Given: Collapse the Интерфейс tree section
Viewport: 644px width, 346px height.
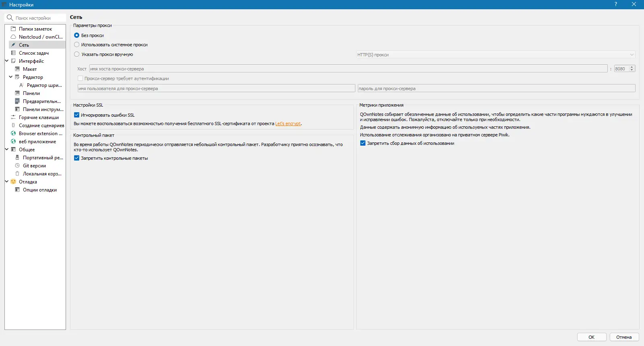Looking at the screenshot, I should 7,61.
